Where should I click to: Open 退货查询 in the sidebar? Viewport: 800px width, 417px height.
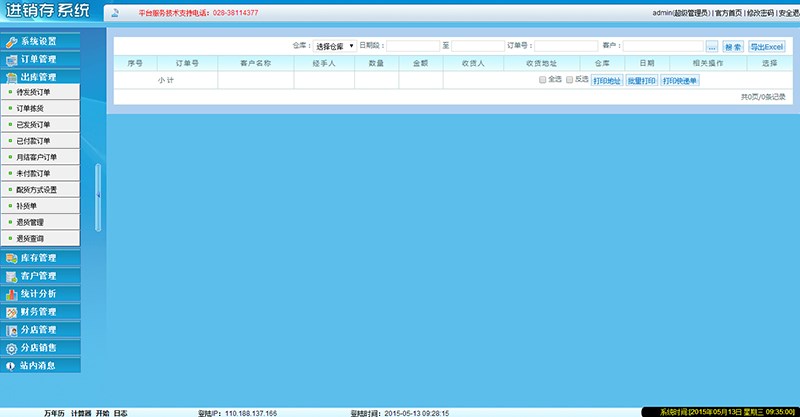pos(40,238)
